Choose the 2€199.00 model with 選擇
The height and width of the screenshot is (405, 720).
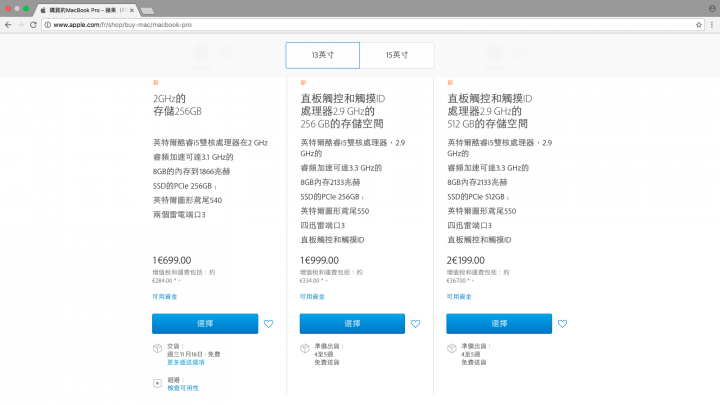coord(499,324)
